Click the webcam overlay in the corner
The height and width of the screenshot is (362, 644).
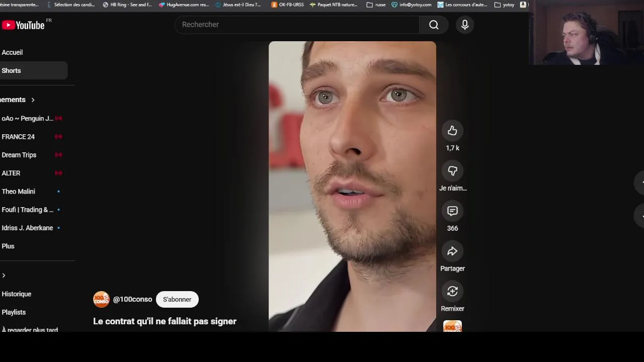coord(586,33)
